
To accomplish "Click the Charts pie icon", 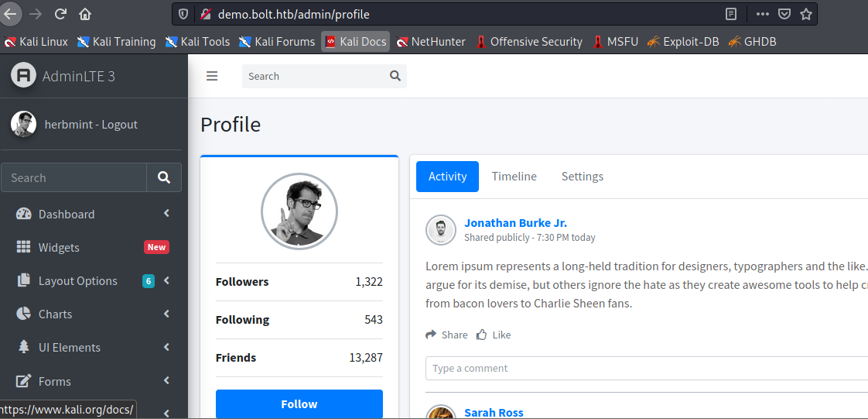I will (23, 314).
